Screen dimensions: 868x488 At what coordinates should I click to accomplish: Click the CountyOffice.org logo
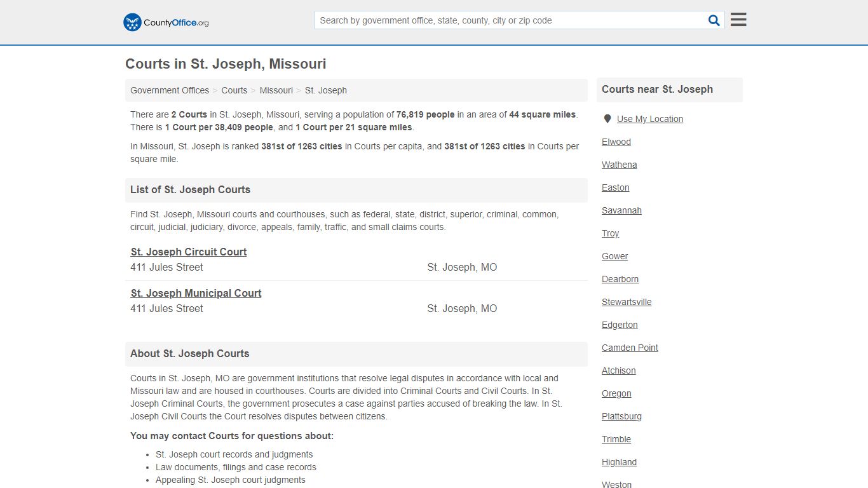click(x=166, y=22)
